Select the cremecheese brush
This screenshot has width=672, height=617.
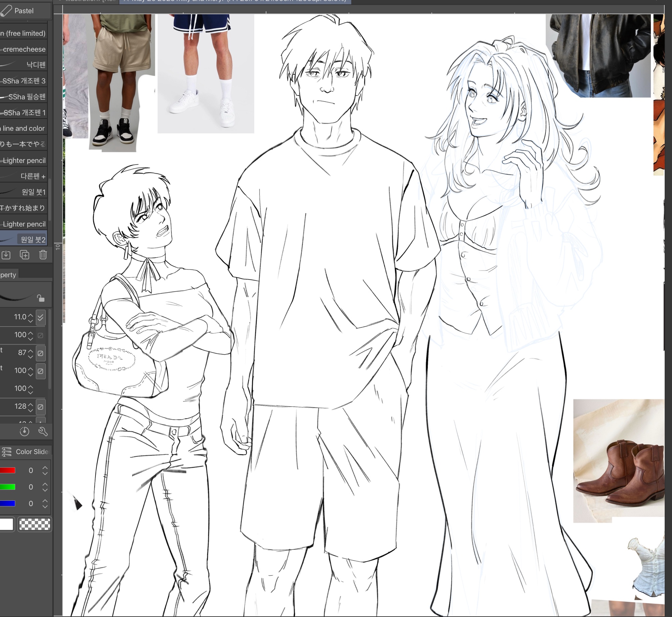(24, 49)
